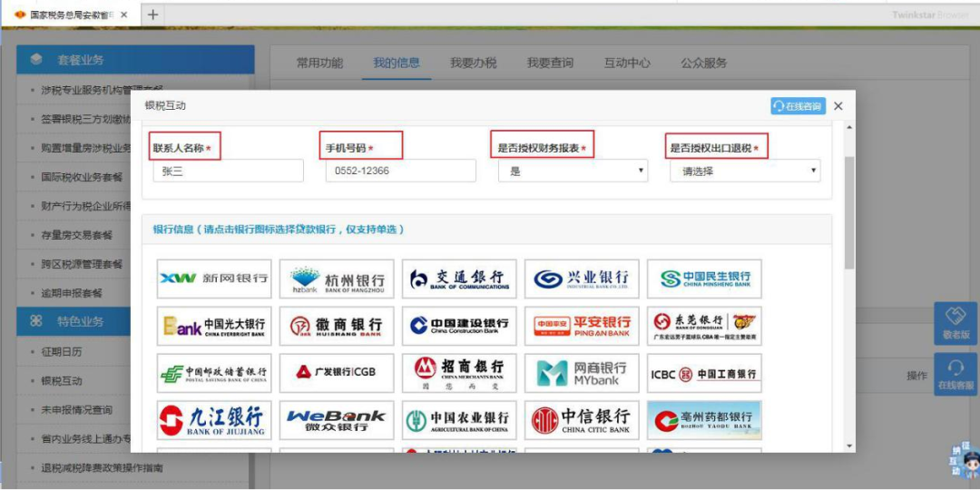Click the dialog scrollbar down arrow
The image size is (980, 490).
click(x=848, y=446)
